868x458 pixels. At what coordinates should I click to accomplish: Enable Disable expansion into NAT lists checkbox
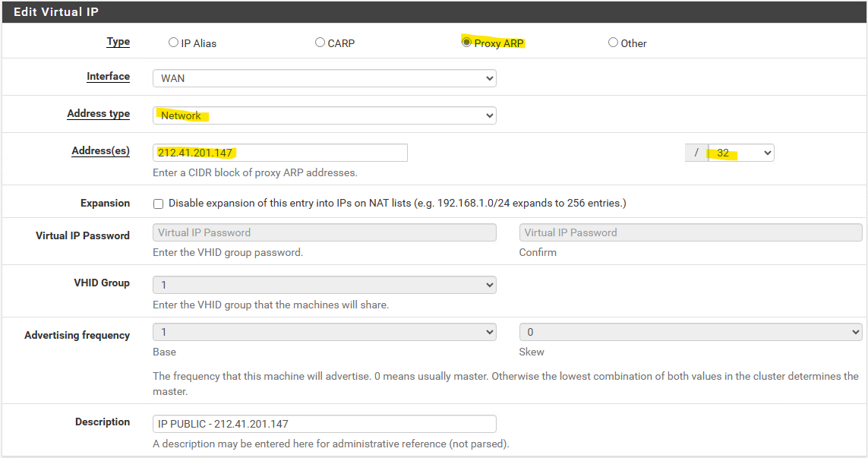(x=158, y=204)
